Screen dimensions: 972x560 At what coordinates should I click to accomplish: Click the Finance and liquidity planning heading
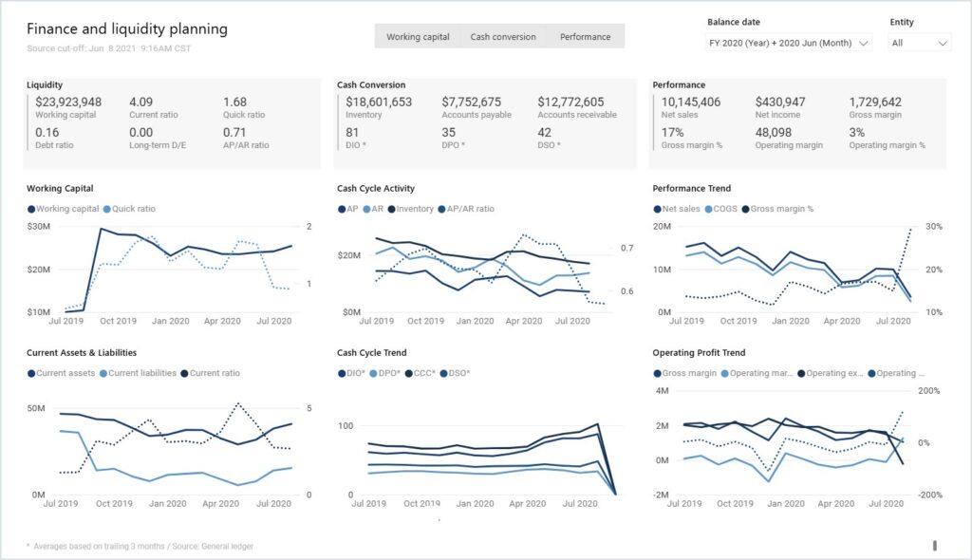point(127,29)
